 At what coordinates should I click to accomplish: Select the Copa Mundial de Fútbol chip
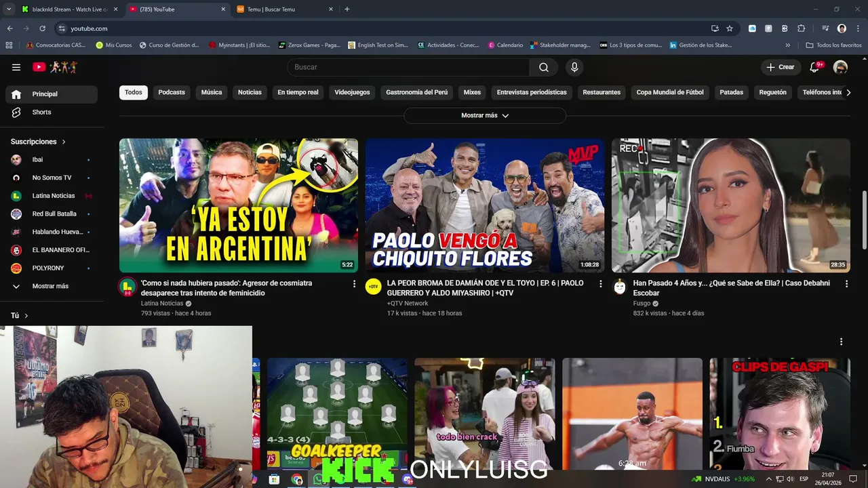click(670, 92)
